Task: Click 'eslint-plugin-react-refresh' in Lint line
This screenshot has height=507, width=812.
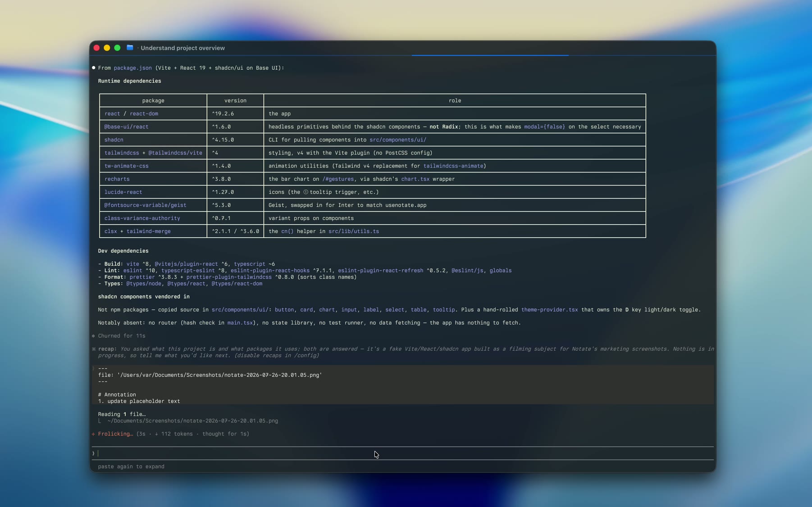Action: point(380,271)
